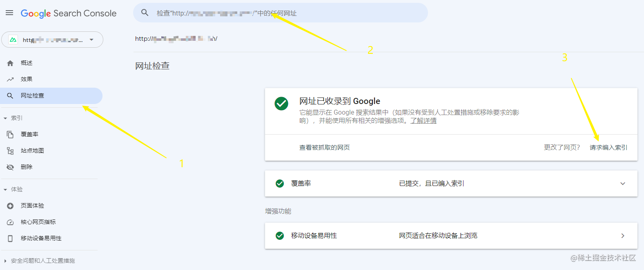Viewport: 644px width, 270px height.
Task: Click 查看被抓取的网页 button
Action: tap(325, 148)
